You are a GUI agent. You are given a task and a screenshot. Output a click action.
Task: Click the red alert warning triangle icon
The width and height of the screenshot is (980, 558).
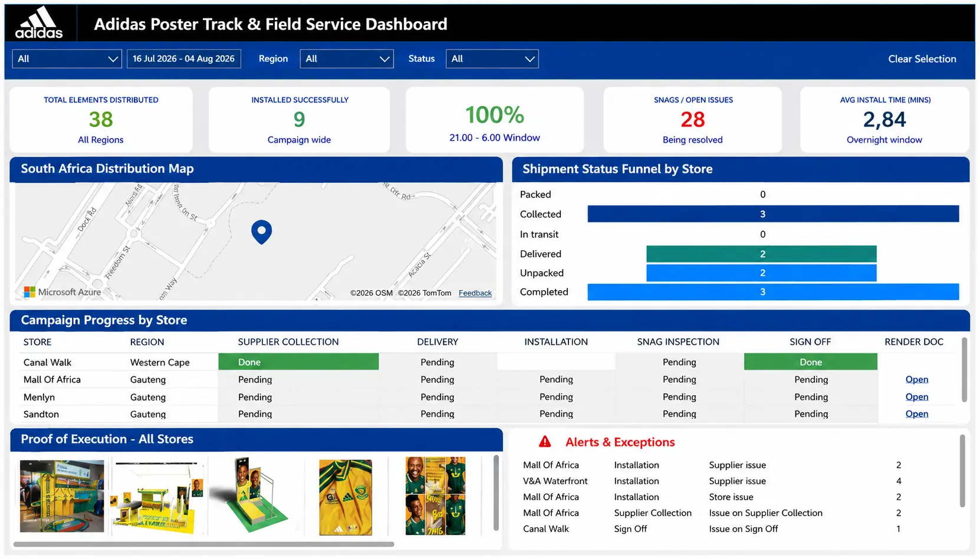click(x=545, y=442)
